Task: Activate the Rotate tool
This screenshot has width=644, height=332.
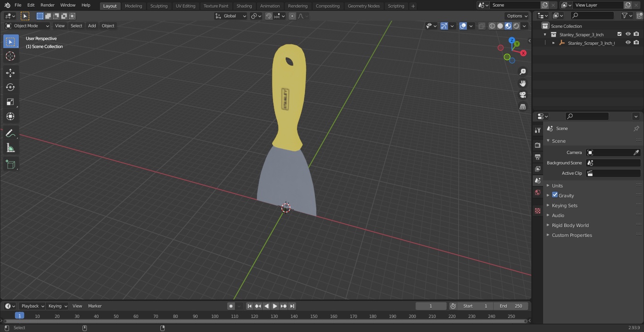Action: pos(10,87)
